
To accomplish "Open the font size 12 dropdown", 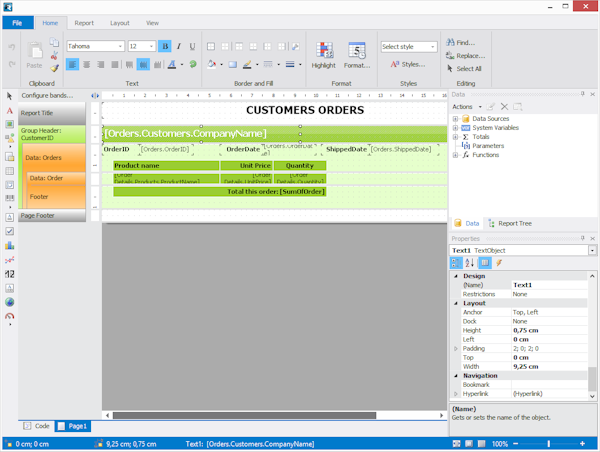I will tap(152, 46).
